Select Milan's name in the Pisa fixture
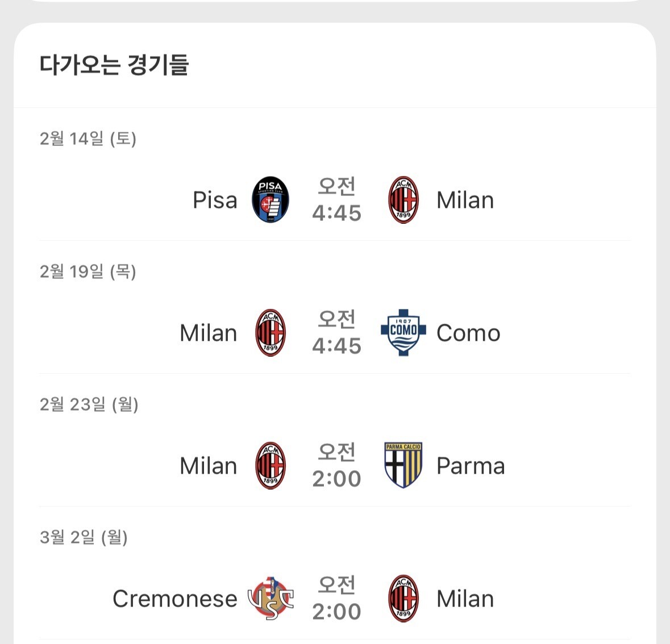Image resolution: width=670 pixels, height=644 pixels. (465, 200)
